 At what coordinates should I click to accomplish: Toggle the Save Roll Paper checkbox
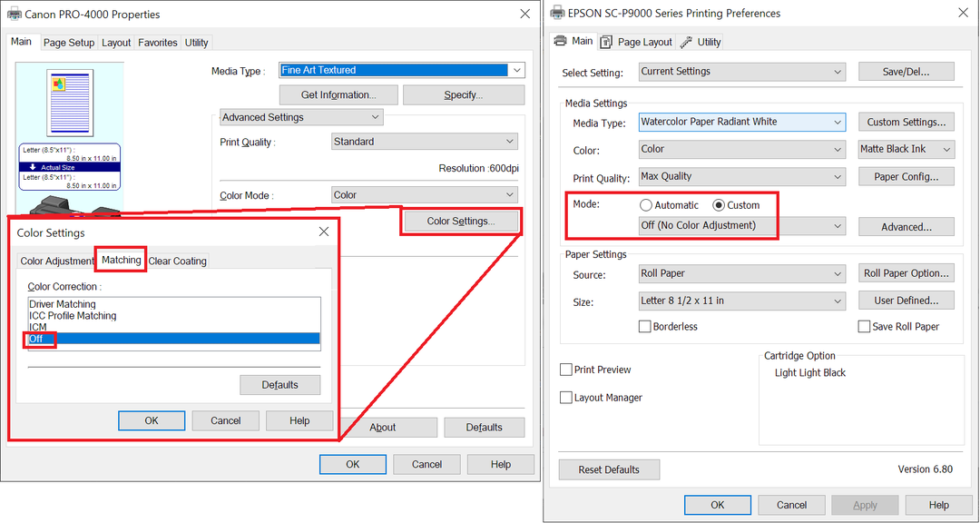[864, 326]
